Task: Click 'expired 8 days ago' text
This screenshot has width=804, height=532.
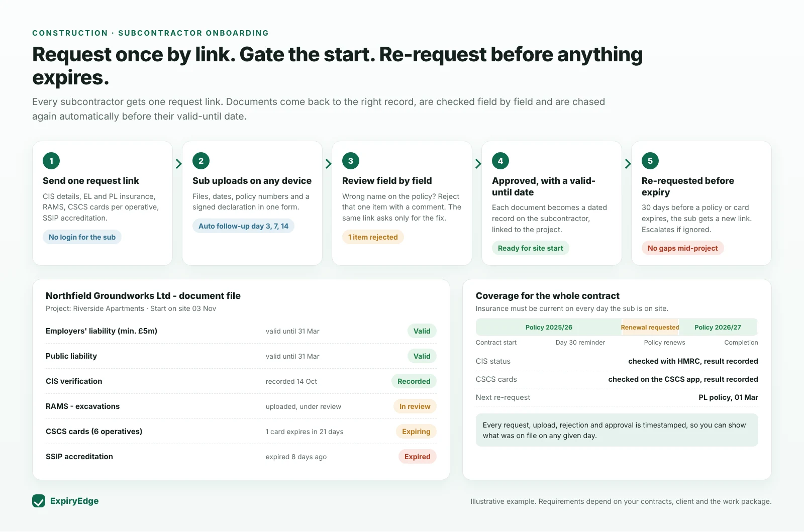Action: (296, 457)
